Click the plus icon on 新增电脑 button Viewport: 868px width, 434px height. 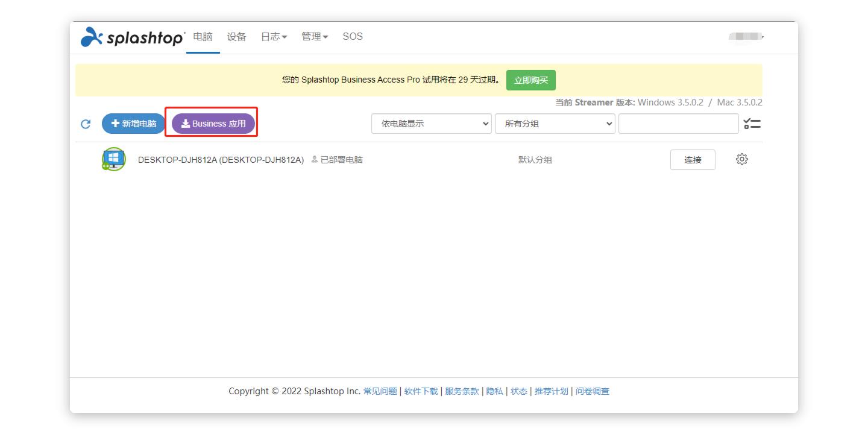tap(114, 123)
